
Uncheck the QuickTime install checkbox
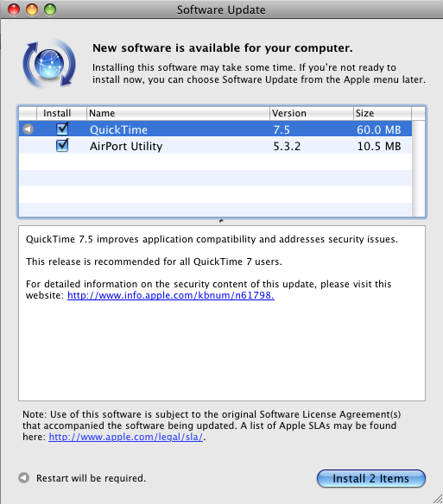pyautogui.click(x=62, y=129)
